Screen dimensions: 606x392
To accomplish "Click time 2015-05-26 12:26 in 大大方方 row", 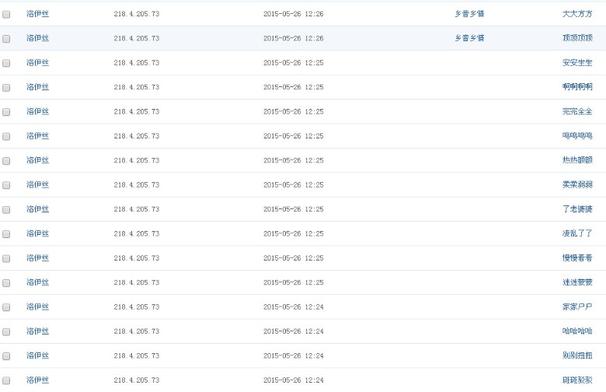I will [294, 14].
